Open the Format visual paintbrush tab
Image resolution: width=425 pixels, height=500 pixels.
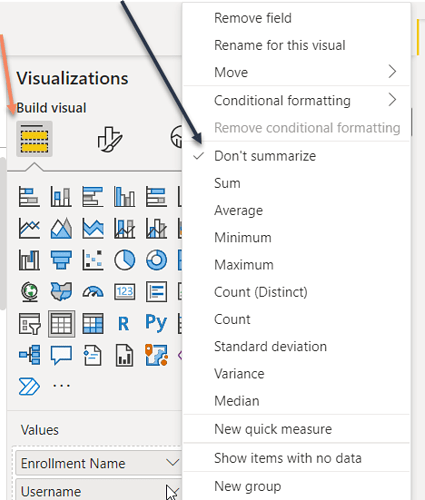click(110, 139)
